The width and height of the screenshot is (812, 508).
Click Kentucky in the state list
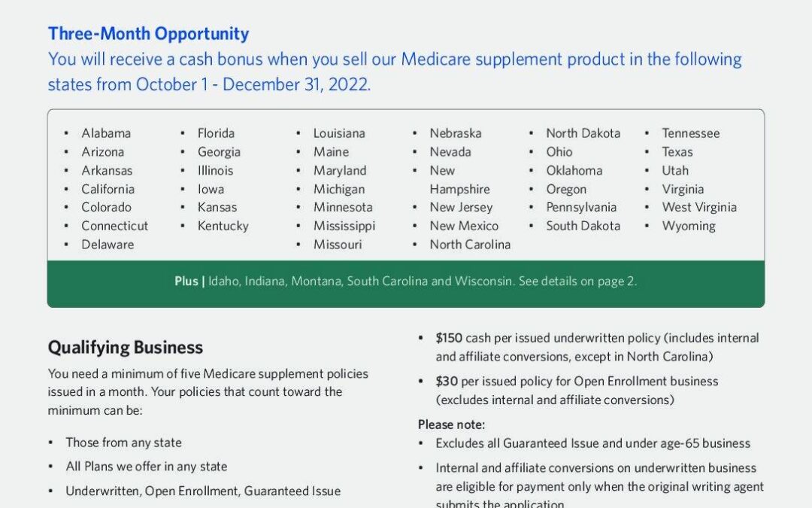[x=223, y=226]
